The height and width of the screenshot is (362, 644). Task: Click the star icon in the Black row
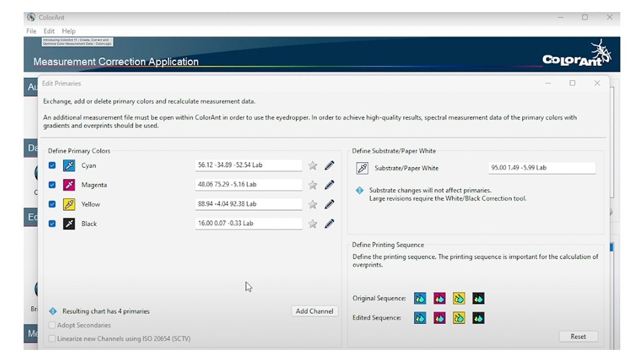coord(313,224)
